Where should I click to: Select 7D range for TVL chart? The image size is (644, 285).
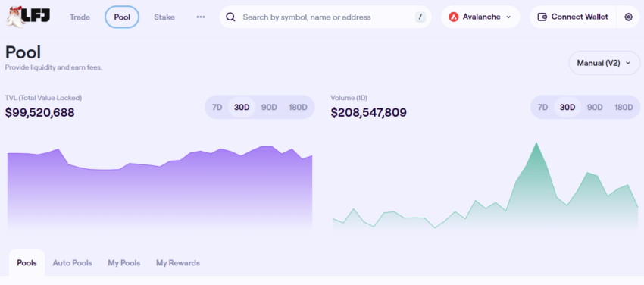pos(217,107)
